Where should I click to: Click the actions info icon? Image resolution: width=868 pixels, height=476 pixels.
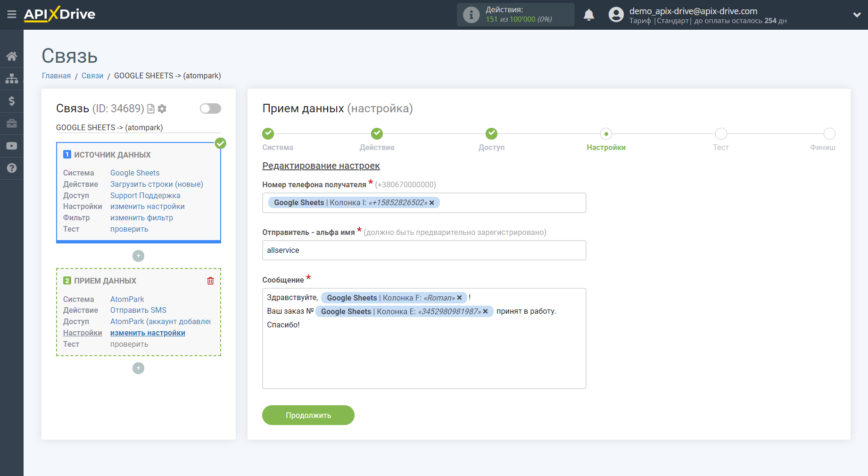[x=471, y=15]
